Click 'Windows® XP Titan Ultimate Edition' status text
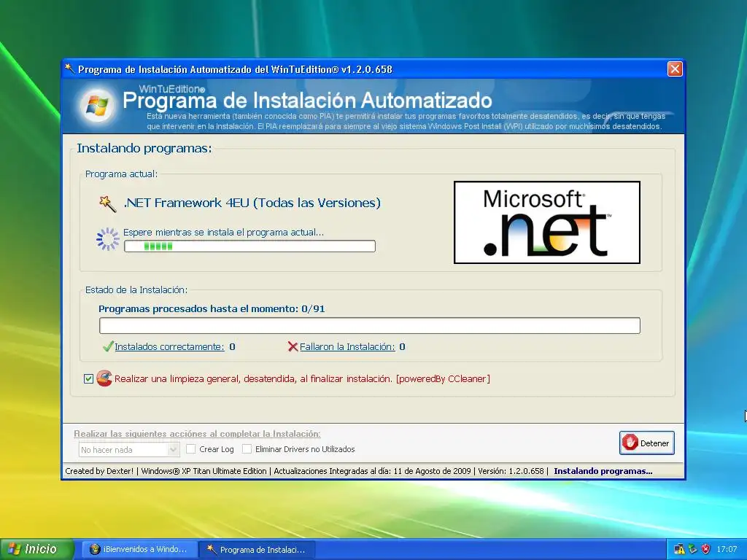This screenshot has height=560, width=747. point(204,471)
